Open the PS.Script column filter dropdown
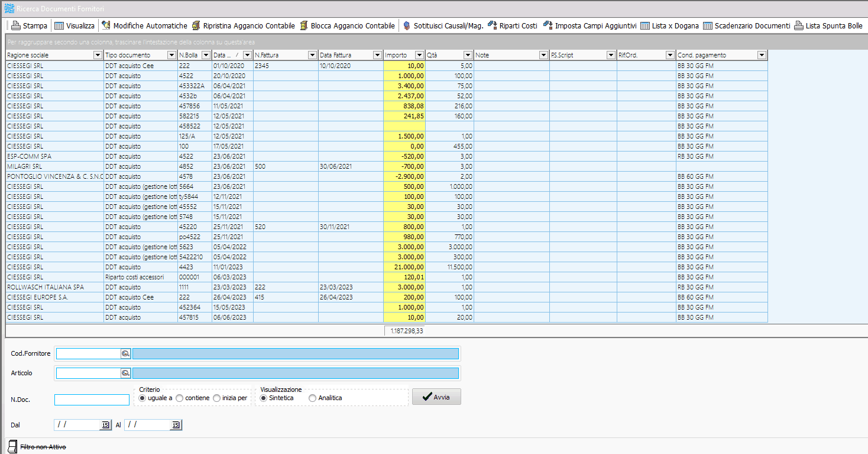 [x=611, y=55]
